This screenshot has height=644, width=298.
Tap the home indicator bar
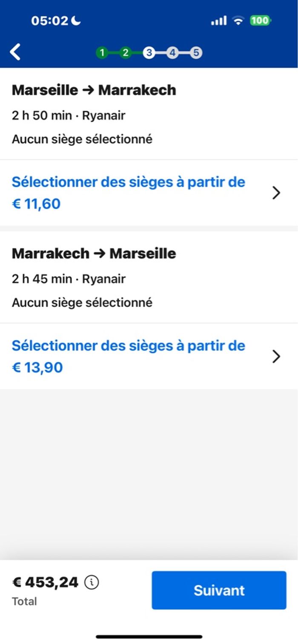(149, 636)
